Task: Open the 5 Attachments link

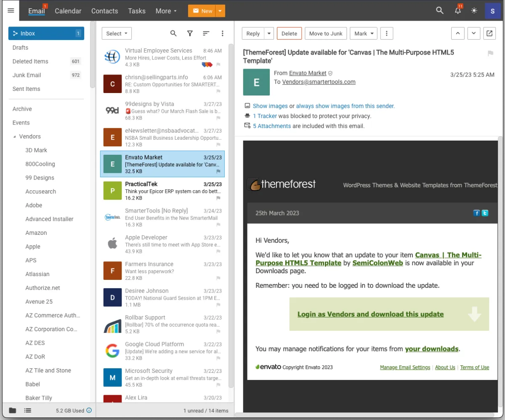Action: (x=272, y=126)
